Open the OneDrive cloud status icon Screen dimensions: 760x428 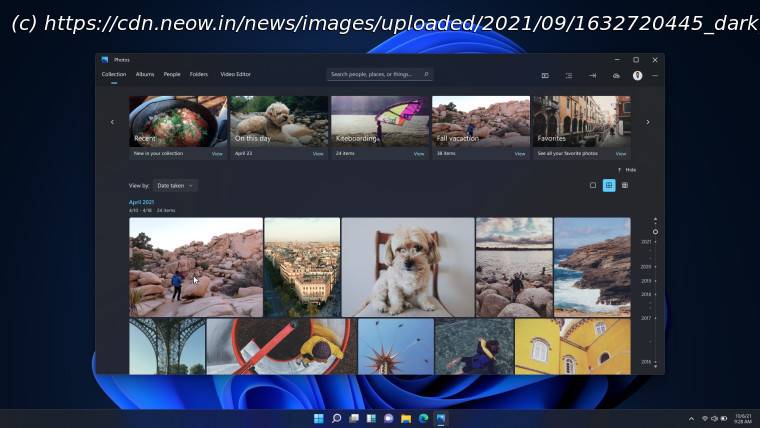click(615, 75)
